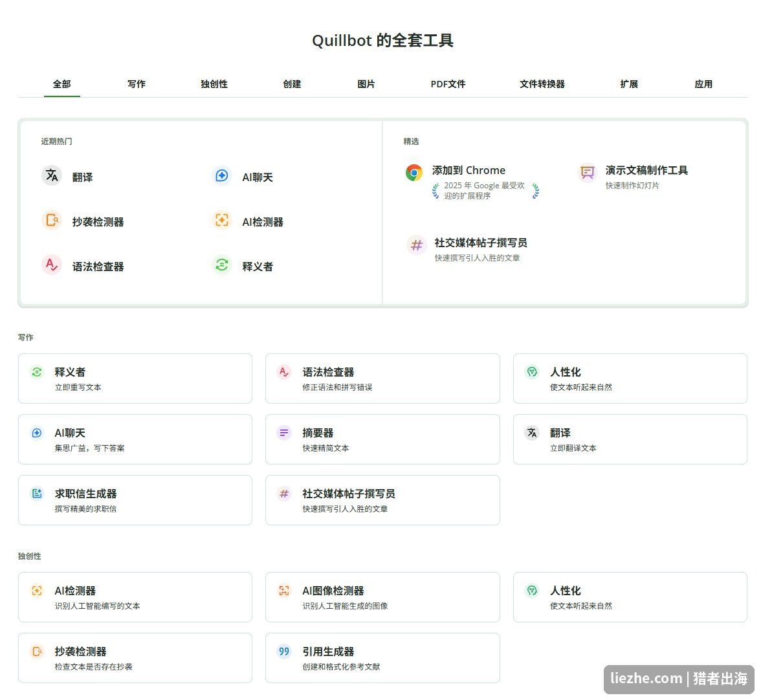
Task: Click the 摘要器 summarizer icon
Action: tap(284, 433)
